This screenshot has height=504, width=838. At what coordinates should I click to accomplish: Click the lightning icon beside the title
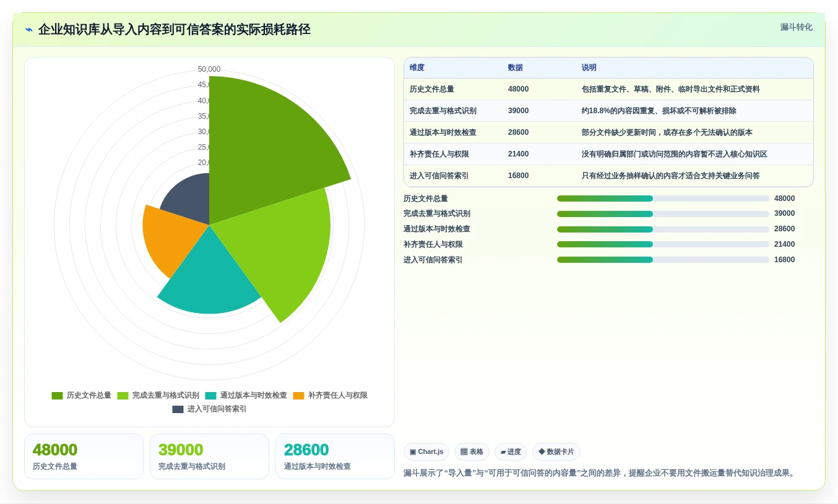click(x=29, y=30)
